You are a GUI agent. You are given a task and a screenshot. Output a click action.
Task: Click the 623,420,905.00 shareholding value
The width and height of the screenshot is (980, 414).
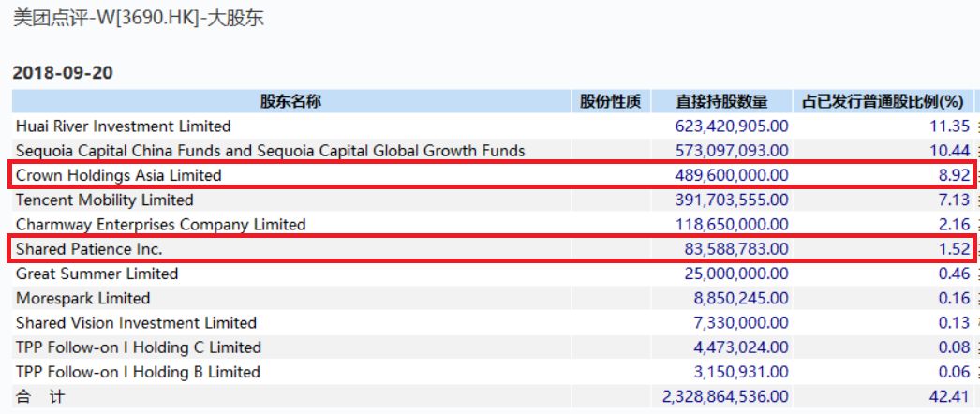tap(731, 126)
